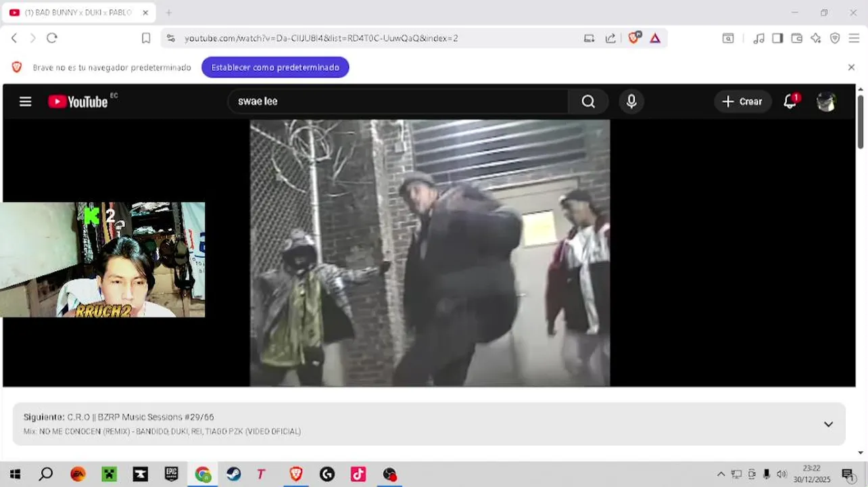
Task: Open Steam from the taskbar
Action: click(x=234, y=474)
